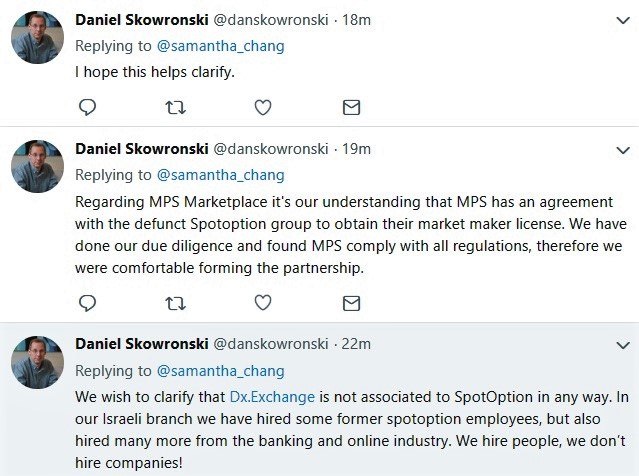The width and height of the screenshot is (639, 476).
Task: Like the 'I hope this helps clarify' tweet
Action: coord(263,107)
